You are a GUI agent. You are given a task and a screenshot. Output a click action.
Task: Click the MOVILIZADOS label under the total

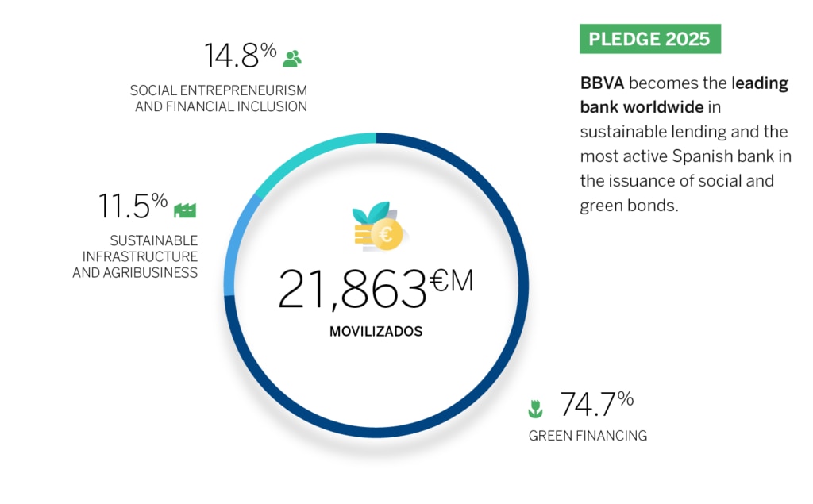[x=376, y=331]
